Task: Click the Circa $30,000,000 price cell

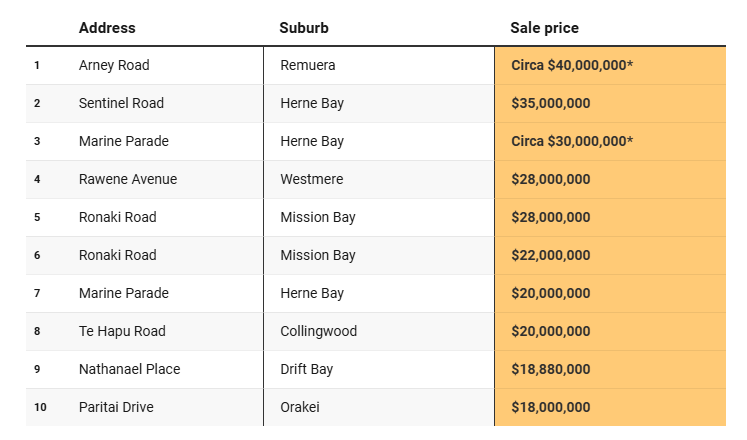Action: coord(572,141)
